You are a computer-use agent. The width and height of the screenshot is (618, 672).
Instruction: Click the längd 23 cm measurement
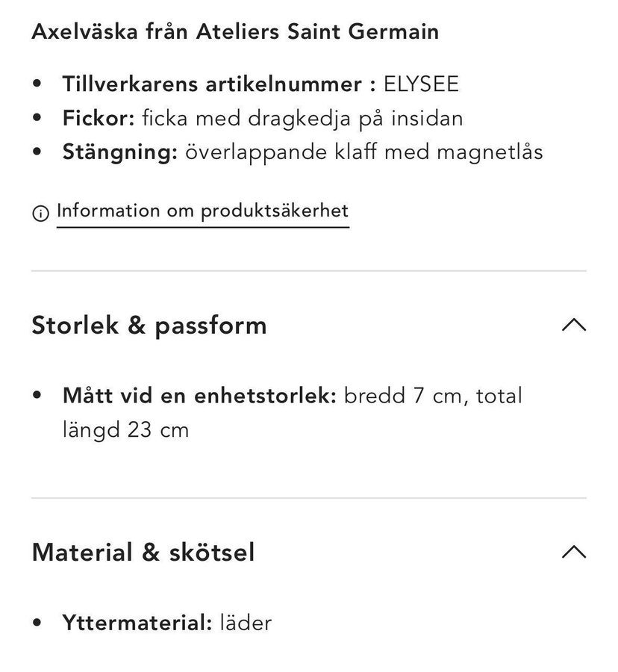point(125,429)
